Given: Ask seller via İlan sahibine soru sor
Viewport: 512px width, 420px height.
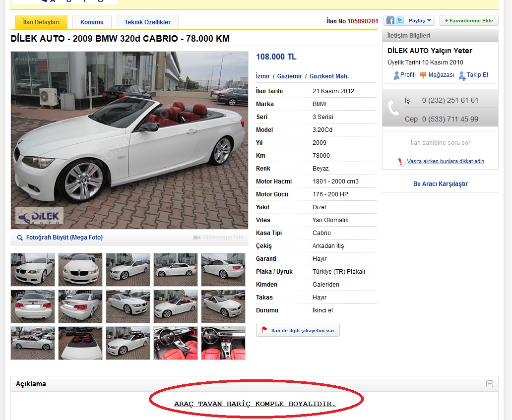Looking at the screenshot, I should coord(440,143).
